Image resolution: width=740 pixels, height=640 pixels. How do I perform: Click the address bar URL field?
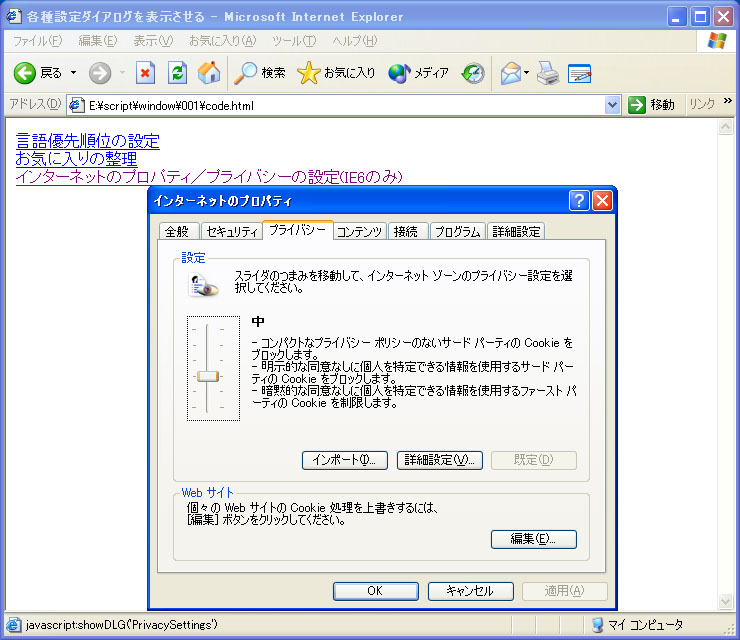pyautogui.click(x=342, y=105)
